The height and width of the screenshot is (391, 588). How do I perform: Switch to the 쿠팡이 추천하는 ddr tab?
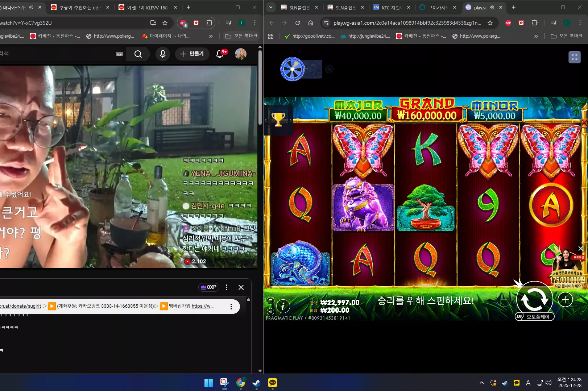(80, 7)
